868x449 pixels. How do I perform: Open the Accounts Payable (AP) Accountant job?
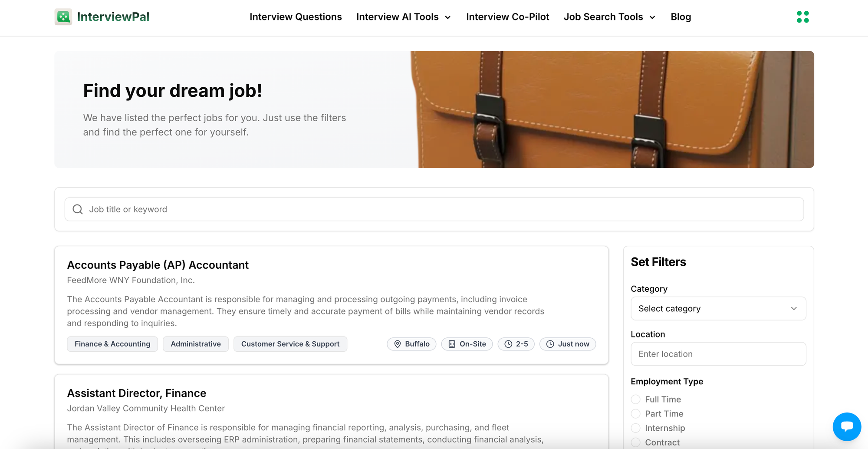pyautogui.click(x=158, y=264)
